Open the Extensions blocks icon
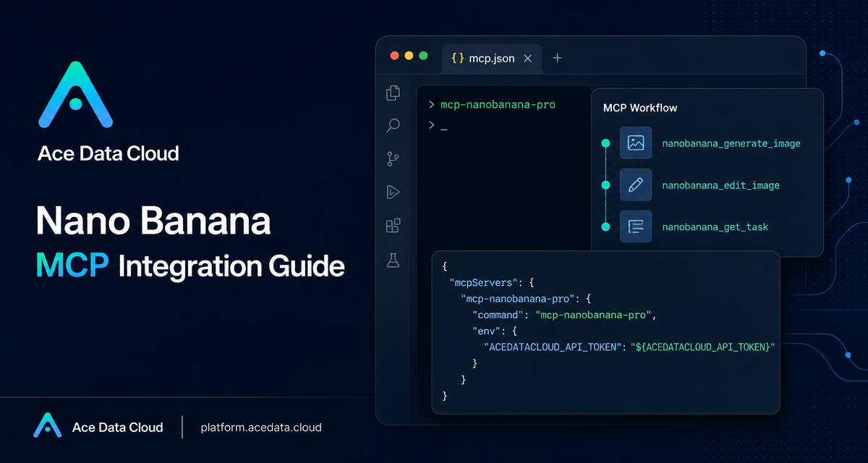Viewport: 868px width, 463px height. pos(393,226)
